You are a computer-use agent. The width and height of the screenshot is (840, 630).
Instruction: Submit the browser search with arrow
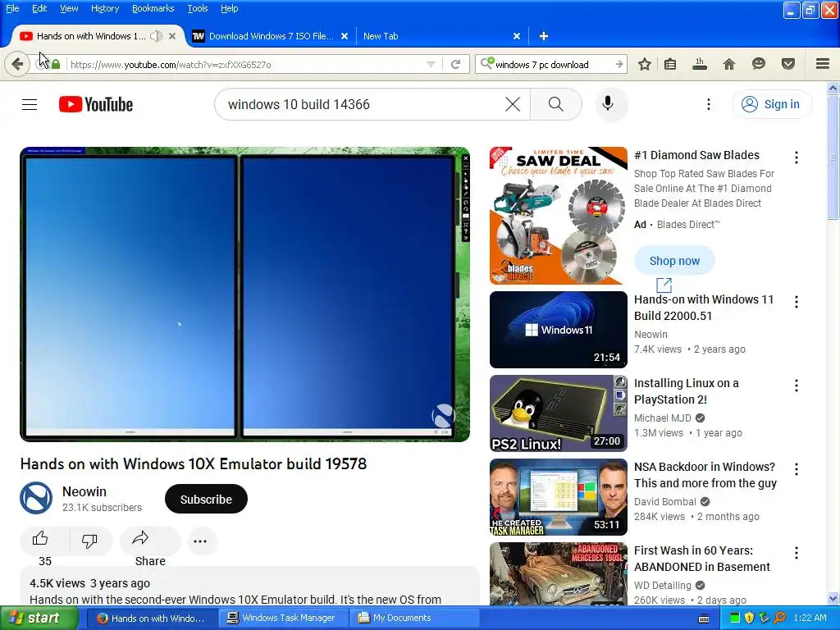coord(619,64)
